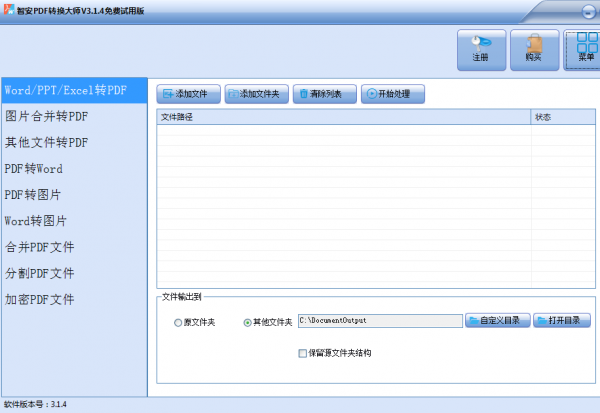Open the 购买 shopping bag button

click(x=535, y=50)
